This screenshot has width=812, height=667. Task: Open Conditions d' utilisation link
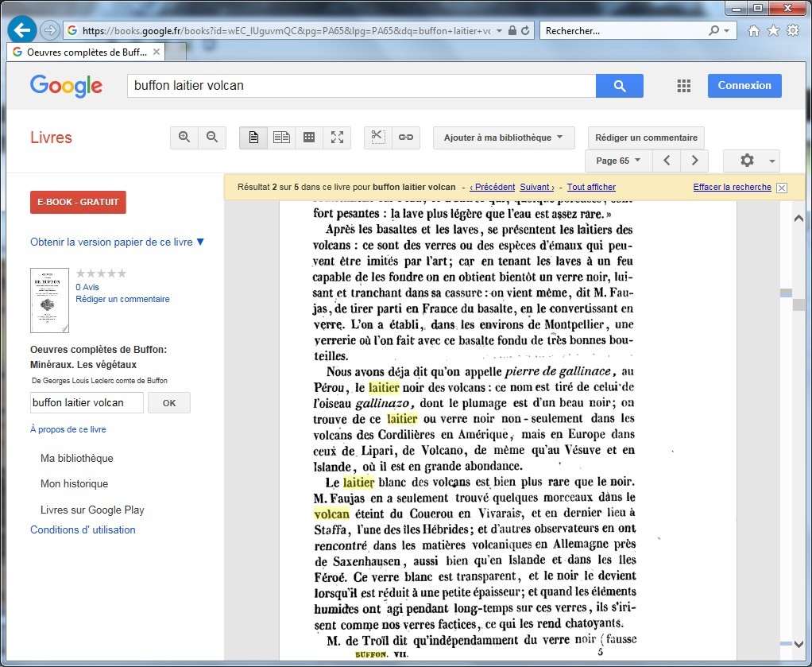click(83, 529)
